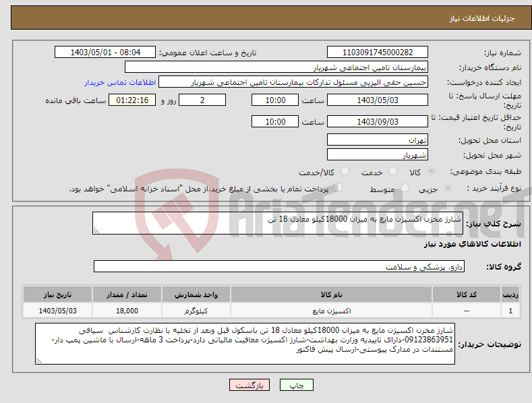The image size is (532, 403).
Task: Click the گروه کالا label
Action: pyautogui.click(x=504, y=267)
